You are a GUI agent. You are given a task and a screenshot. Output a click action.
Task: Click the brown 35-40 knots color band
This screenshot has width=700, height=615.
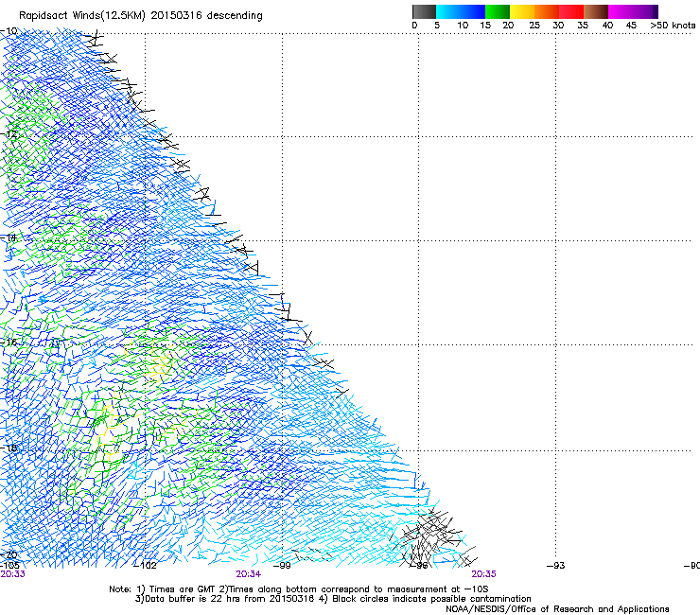click(x=596, y=11)
